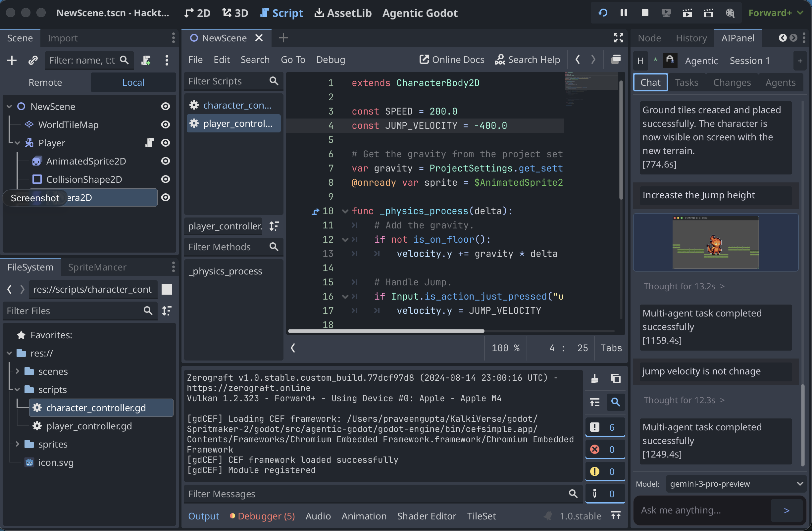Toggle error messages filter in output
This screenshot has height=531, width=812.
605,450
